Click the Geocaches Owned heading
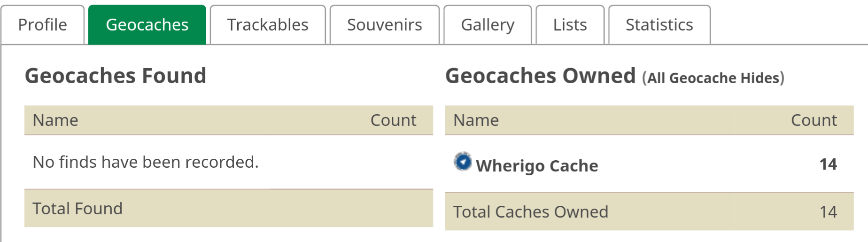This screenshot has height=242, width=868. click(540, 76)
